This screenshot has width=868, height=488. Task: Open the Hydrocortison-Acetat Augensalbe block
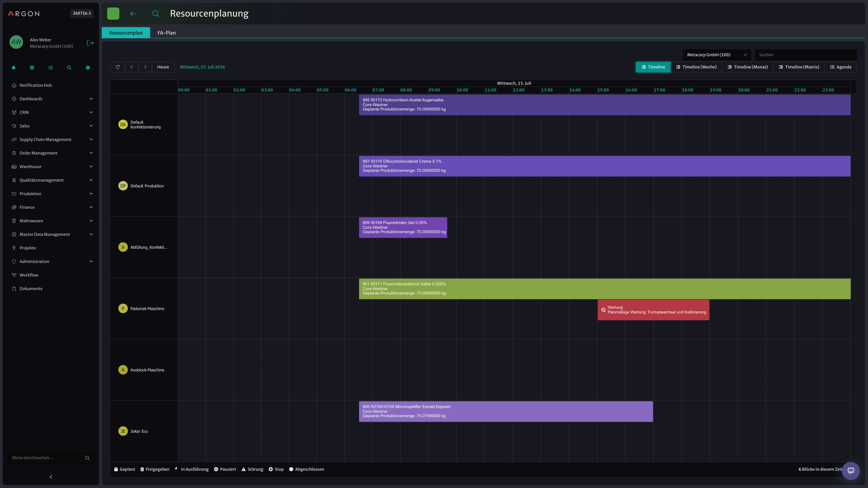[605, 105]
